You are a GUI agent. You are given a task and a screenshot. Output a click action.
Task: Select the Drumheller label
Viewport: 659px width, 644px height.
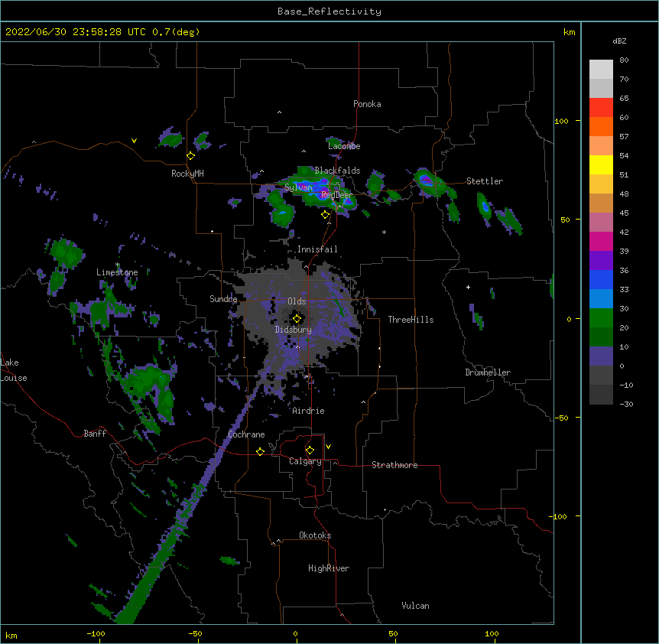[488, 372]
